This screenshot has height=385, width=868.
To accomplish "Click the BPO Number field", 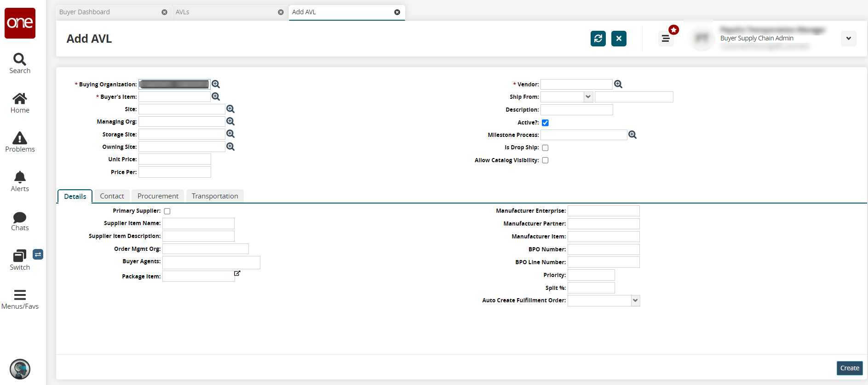I will pyautogui.click(x=604, y=249).
